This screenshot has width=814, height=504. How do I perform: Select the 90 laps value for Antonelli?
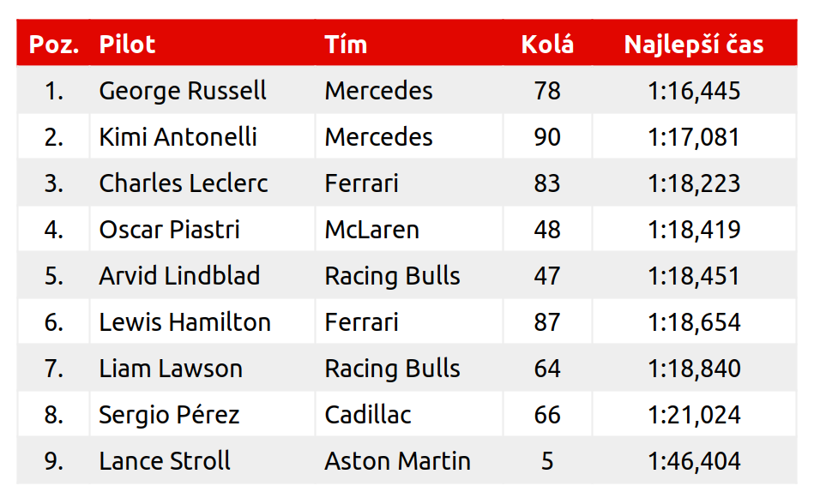547,137
